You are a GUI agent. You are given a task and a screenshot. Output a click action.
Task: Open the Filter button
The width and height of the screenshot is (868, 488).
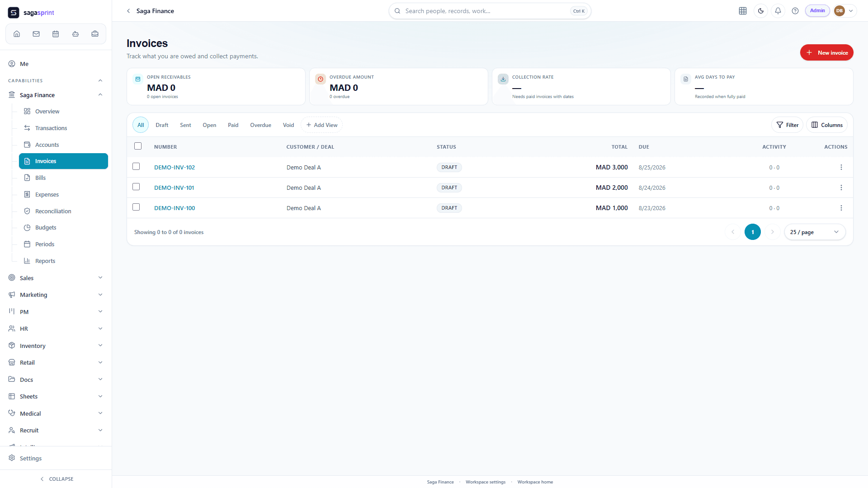coord(788,125)
